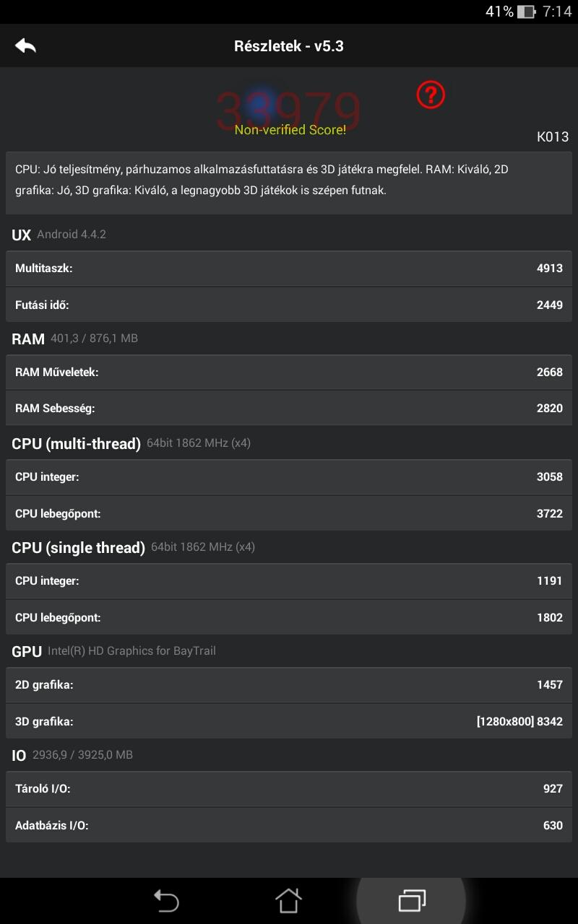
Task: Tap the multi-thread CPU integer row
Action: [x=289, y=477]
